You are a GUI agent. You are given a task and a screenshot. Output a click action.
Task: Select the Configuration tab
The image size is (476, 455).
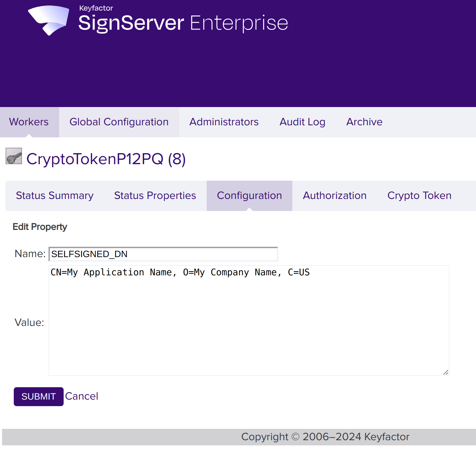tap(249, 195)
